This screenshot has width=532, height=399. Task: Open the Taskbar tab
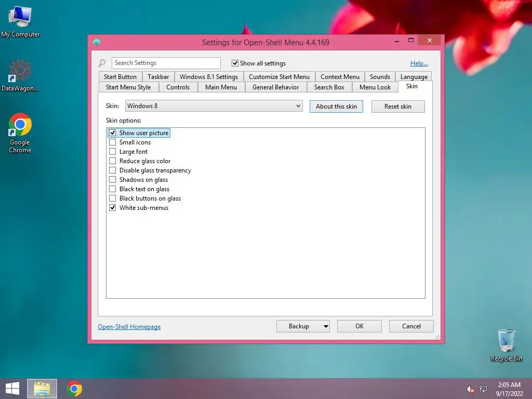click(x=158, y=77)
